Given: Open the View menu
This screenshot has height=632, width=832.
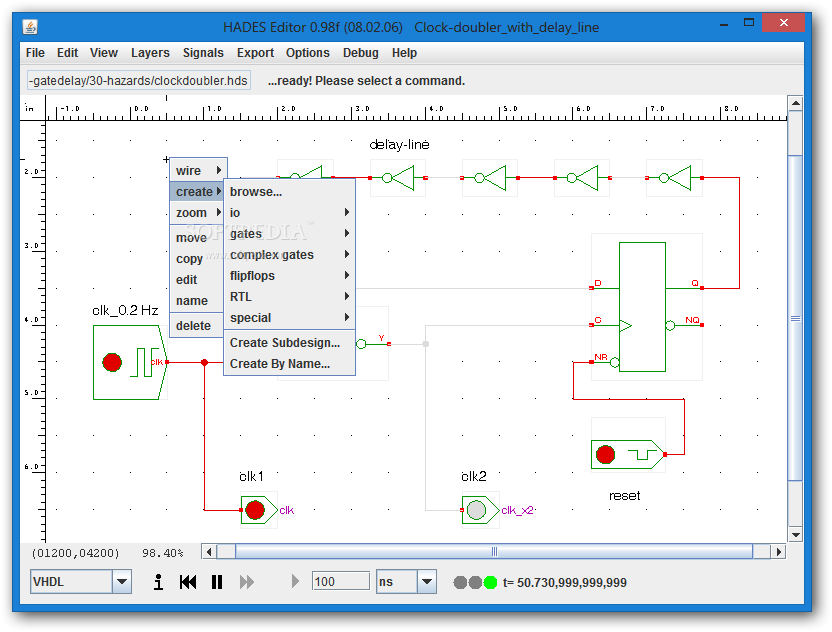Looking at the screenshot, I should click(103, 53).
